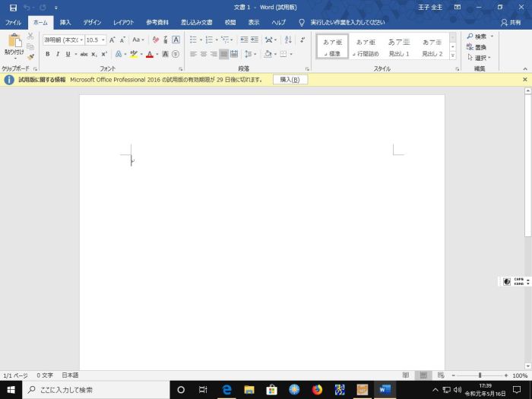Click the clear formatting eraser icon

coord(155,40)
